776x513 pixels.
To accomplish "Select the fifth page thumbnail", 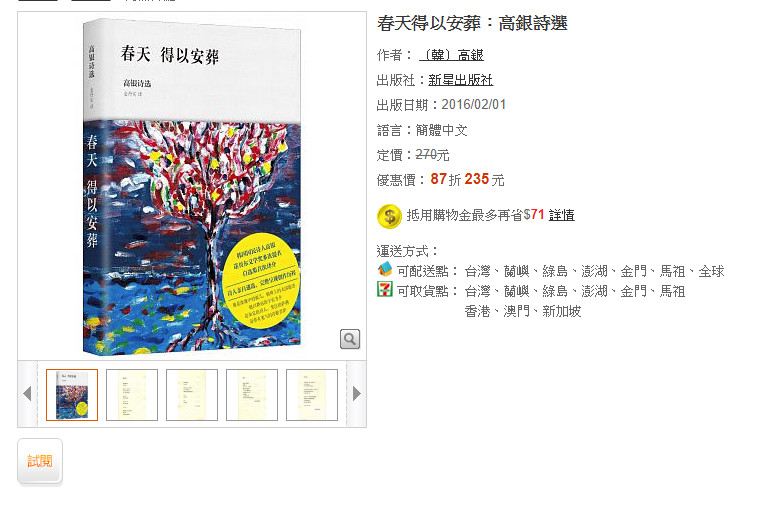I will (x=312, y=395).
